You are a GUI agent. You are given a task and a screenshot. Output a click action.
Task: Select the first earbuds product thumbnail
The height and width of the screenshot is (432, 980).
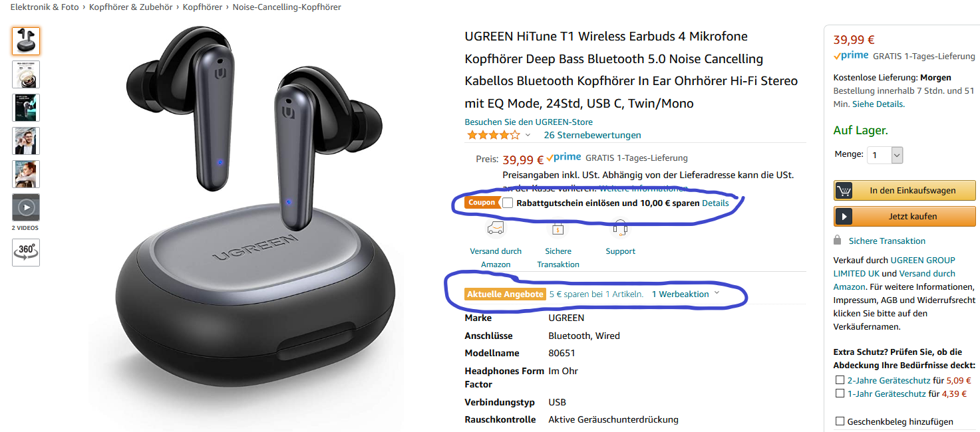(26, 41)
